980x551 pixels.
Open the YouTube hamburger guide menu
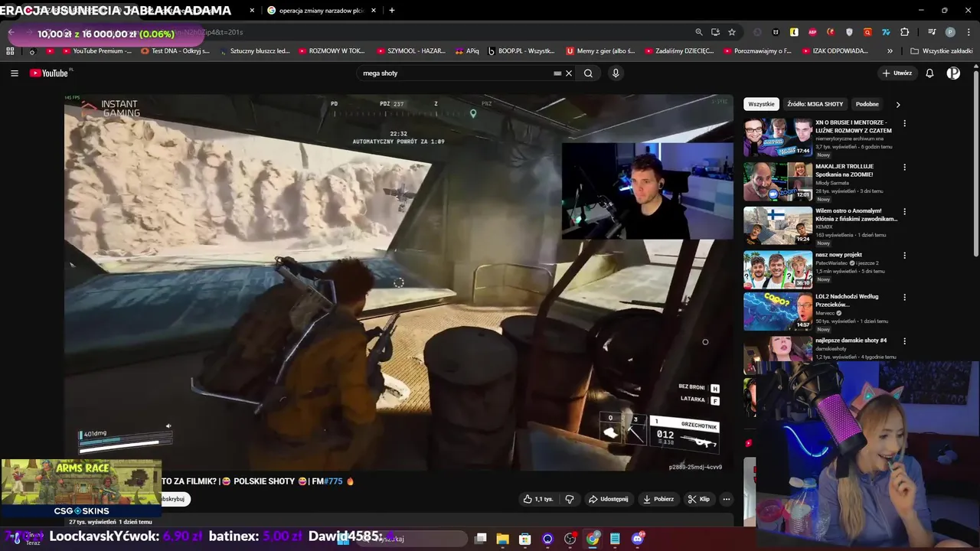pos(15,73)
